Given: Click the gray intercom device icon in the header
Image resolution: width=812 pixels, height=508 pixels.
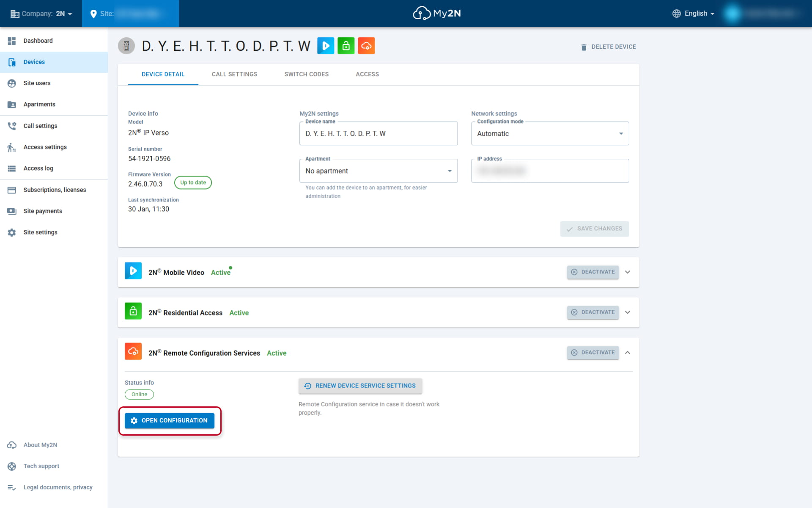Looking at the screenshot, I should (126, 46).
